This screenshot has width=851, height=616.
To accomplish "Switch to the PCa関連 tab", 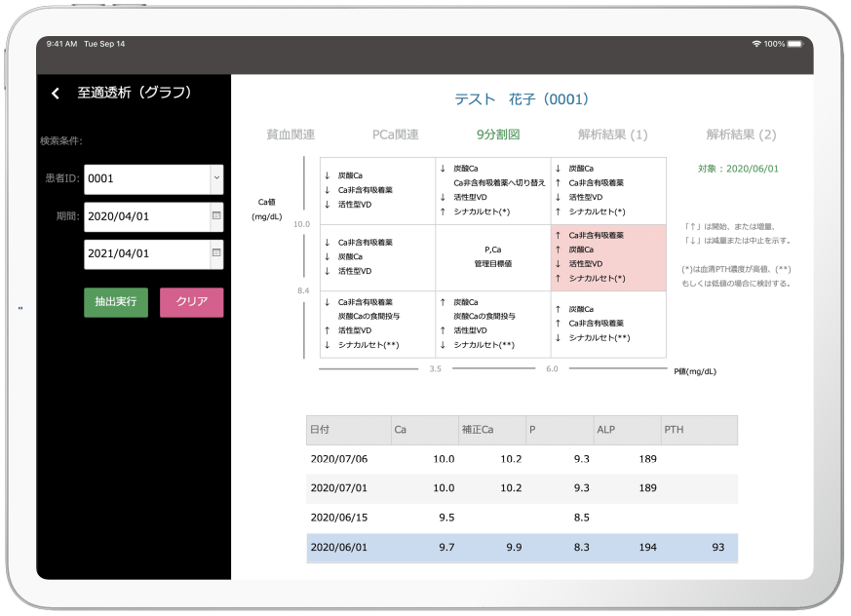I will (x=395, y=135).
